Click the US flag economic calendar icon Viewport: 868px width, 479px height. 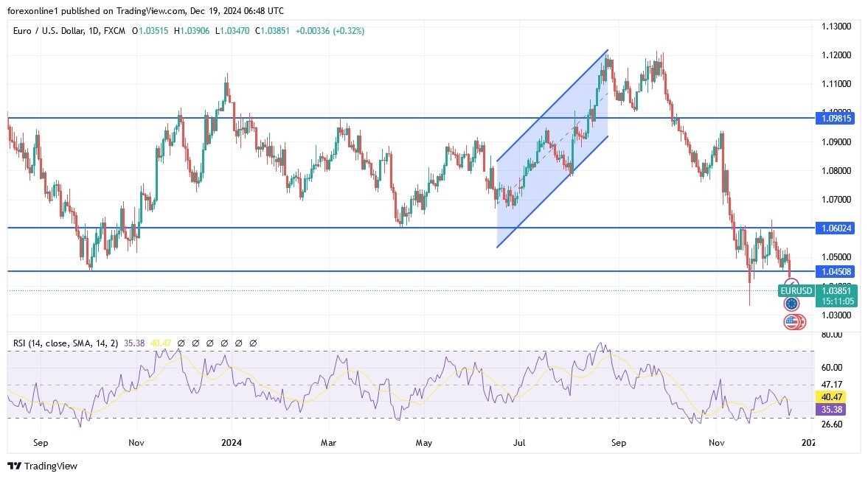[x=794, y=321]
